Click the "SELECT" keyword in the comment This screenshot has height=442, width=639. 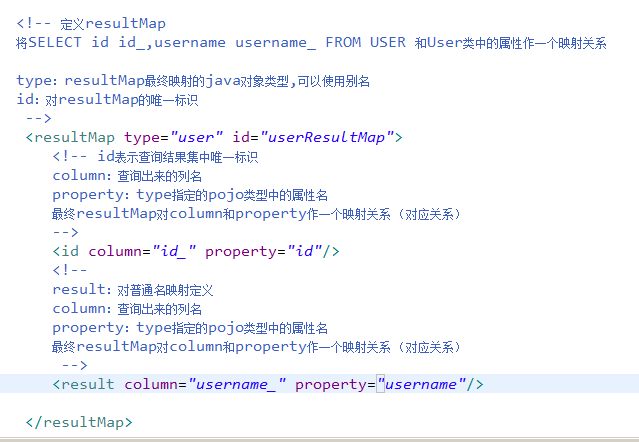(x=55, y=42)
